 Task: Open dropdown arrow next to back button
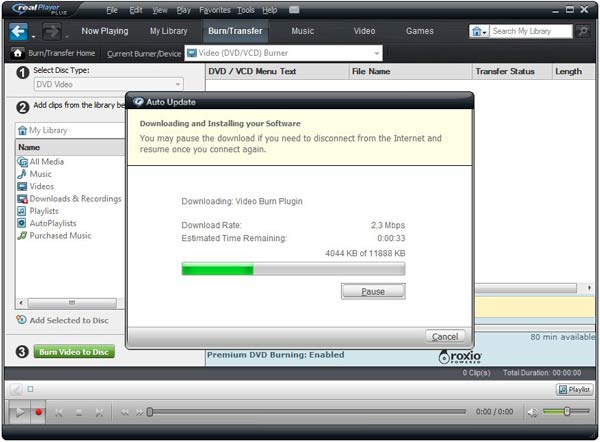pos(33,37)
